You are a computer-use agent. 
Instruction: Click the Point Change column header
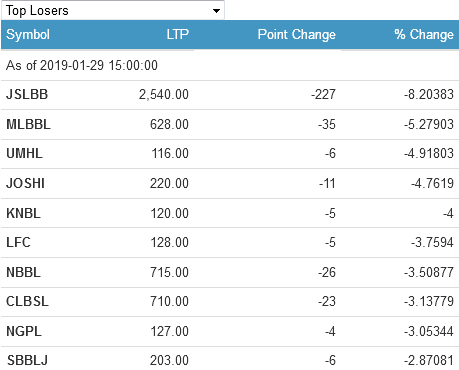(297, 35)
